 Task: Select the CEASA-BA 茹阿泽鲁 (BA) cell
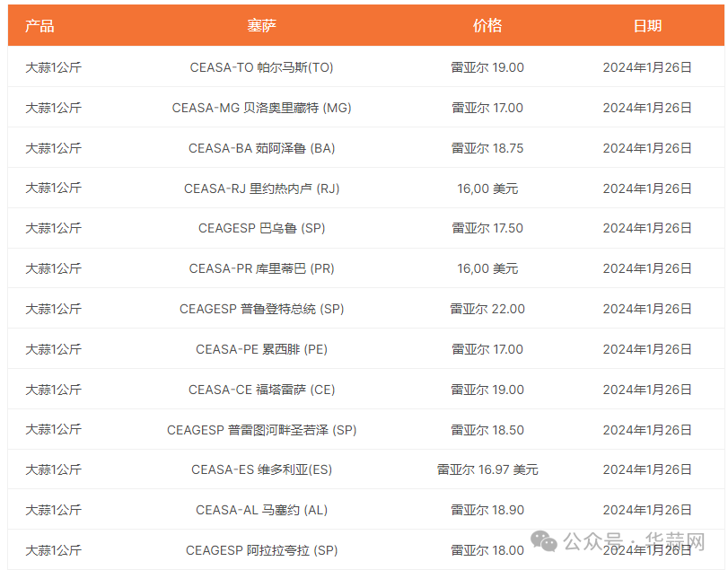coord(261,148)
